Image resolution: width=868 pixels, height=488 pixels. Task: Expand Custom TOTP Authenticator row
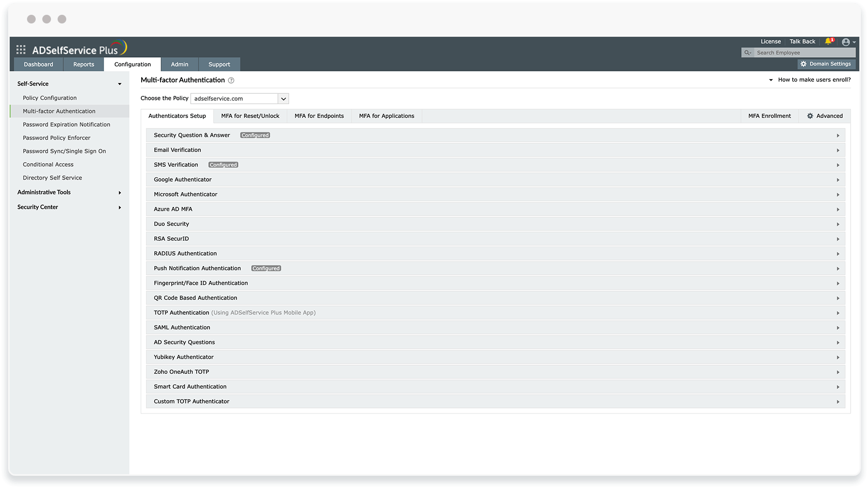(x=495, y=401)
